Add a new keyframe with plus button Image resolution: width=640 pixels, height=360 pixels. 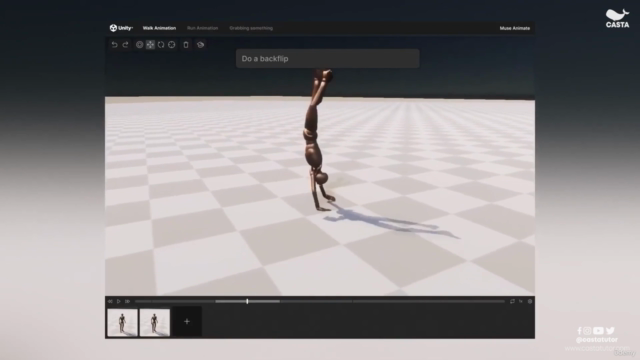pos(187,322)
